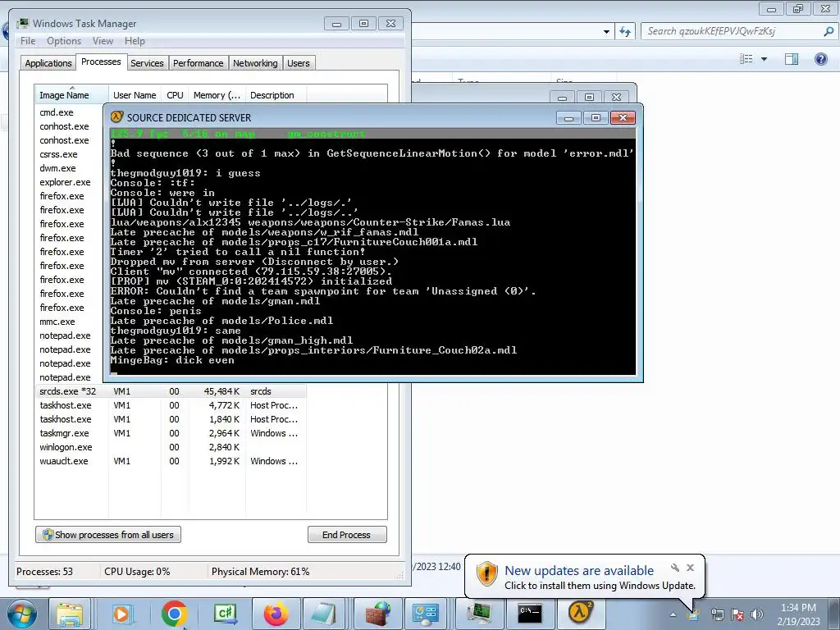Open the network tray icon
The image size is (840, 630).
[717, 614]
